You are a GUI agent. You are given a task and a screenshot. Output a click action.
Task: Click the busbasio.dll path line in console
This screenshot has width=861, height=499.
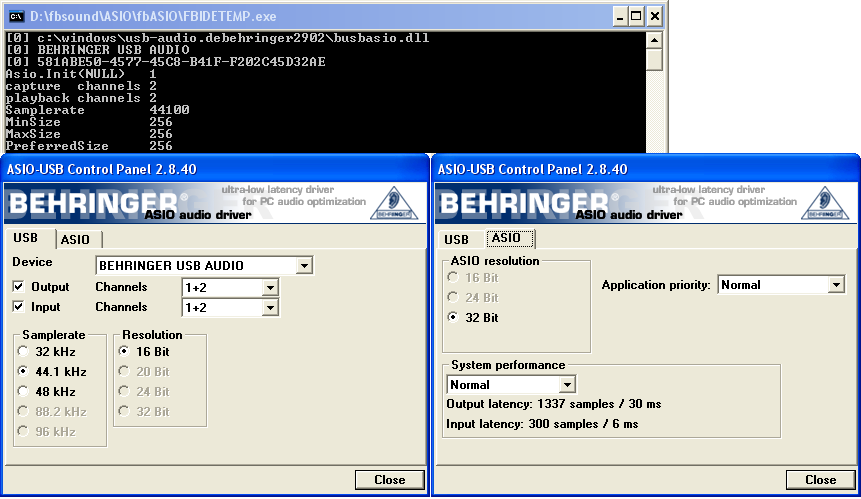point(217,38)
